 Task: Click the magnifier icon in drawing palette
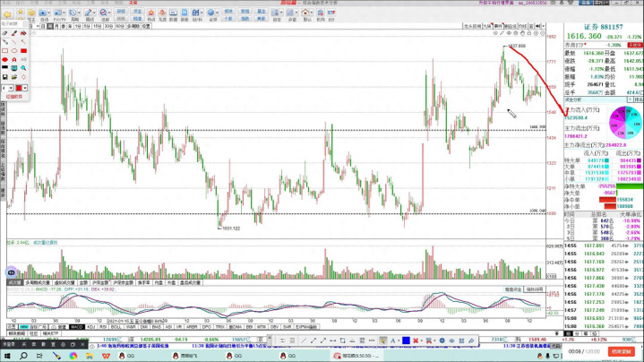23,68
